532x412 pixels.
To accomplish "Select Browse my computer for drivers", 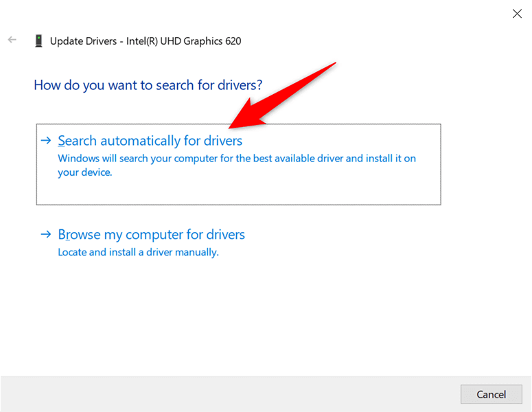I will [151, 235].
